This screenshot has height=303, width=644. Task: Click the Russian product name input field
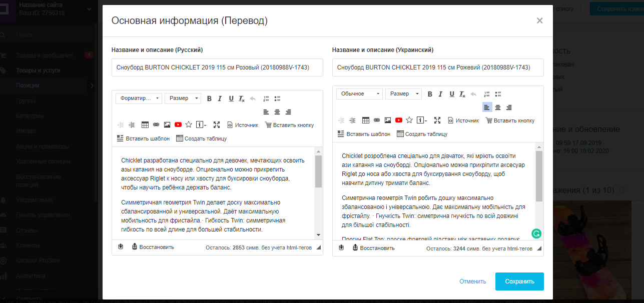[x=217, y=67]
